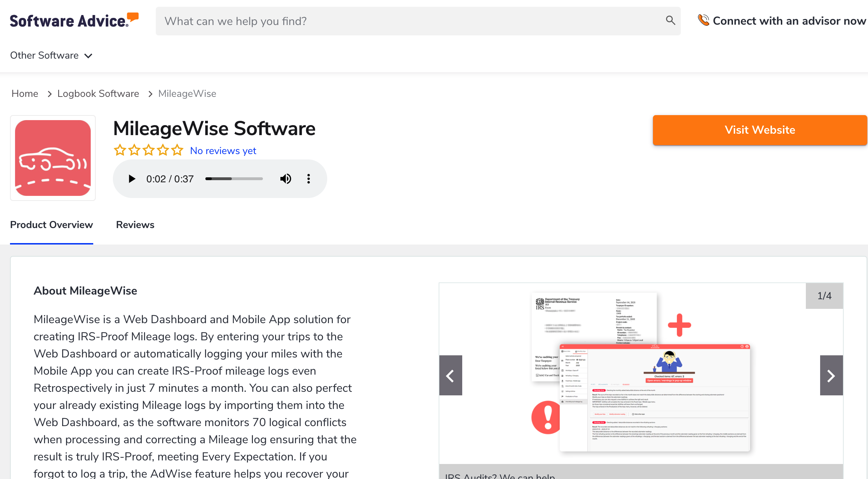Viewport: 868px width, 479px height.
Task: Click the MileageWise breadcrumb text
Action: pos(187,94)
